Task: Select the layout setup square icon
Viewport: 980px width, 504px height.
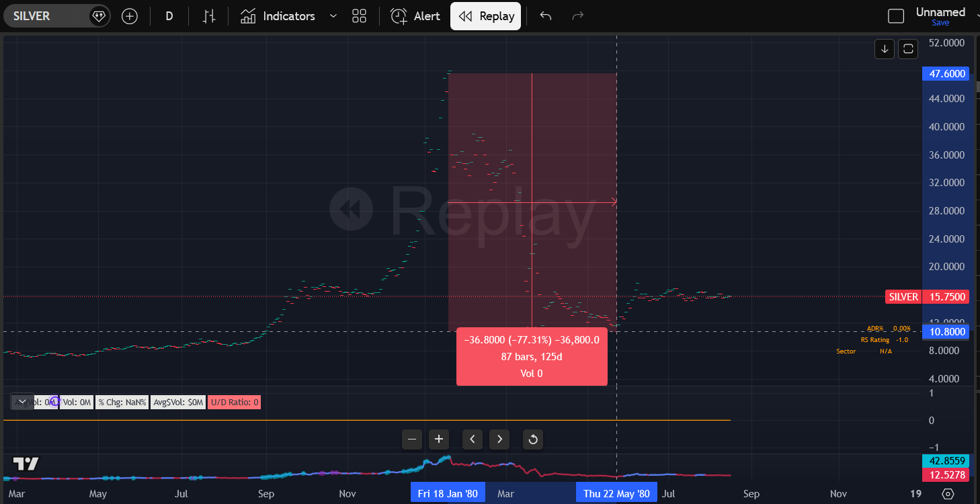Action: coord(896,16)
